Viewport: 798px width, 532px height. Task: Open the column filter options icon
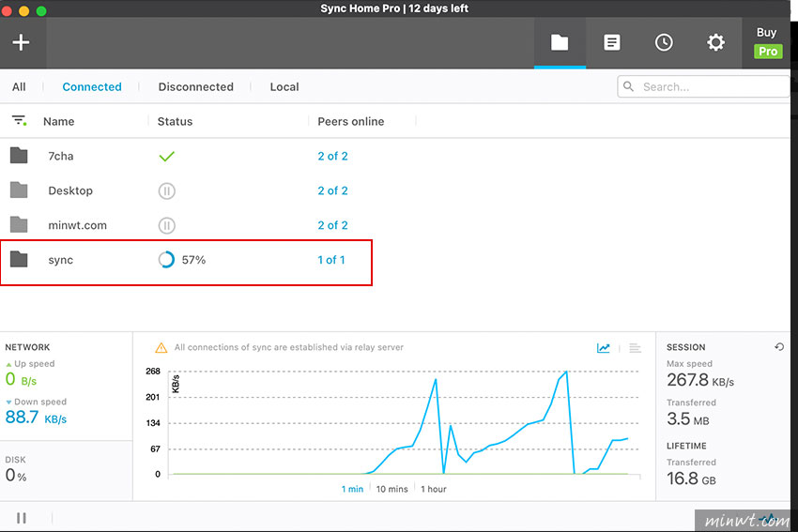click(x=19, y=121)
